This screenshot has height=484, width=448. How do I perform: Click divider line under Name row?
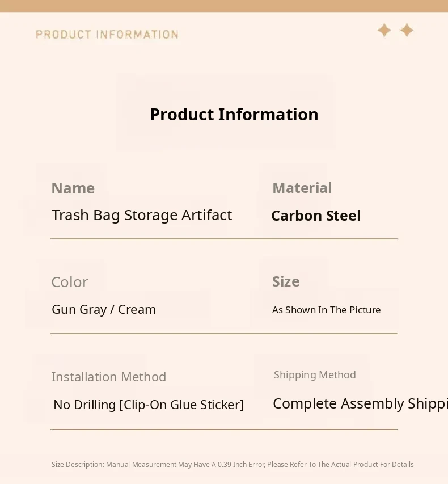click(x=223, y=239)
